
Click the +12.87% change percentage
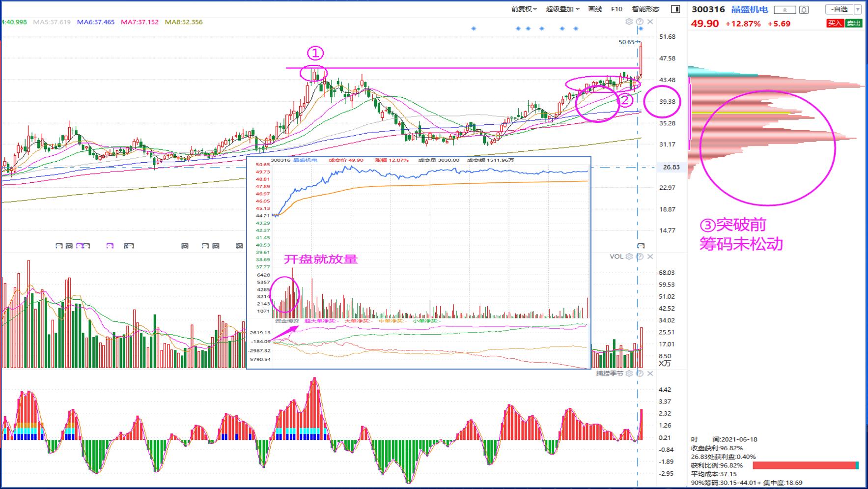click(x=743, y=24)
